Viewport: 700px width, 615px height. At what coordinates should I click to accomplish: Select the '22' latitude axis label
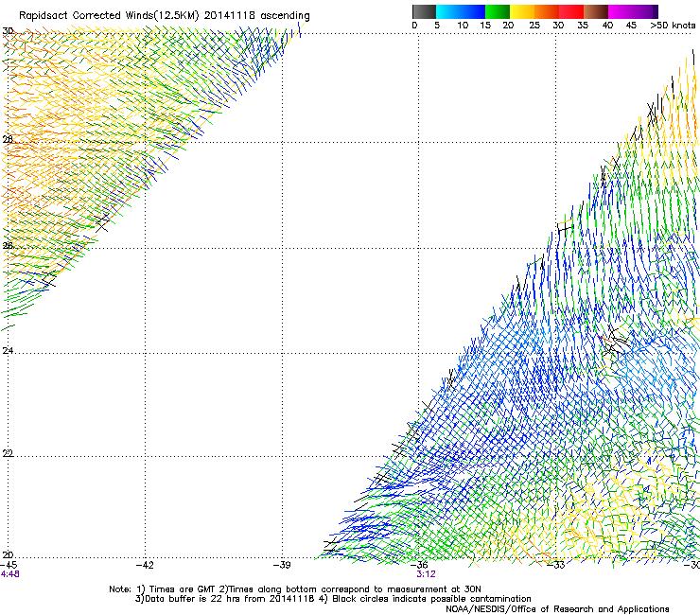pos(8,453)
